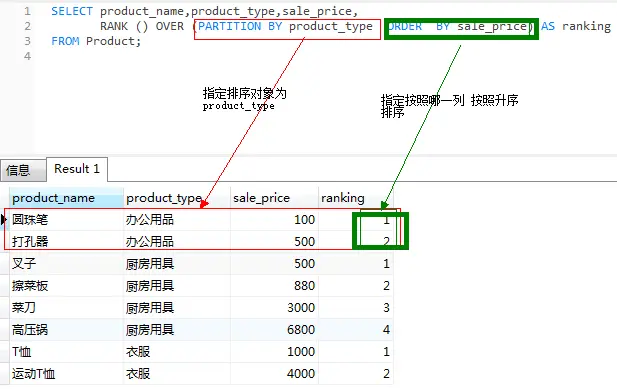Place cursor on SELECT keyword in editor

[x=72, y=11]
